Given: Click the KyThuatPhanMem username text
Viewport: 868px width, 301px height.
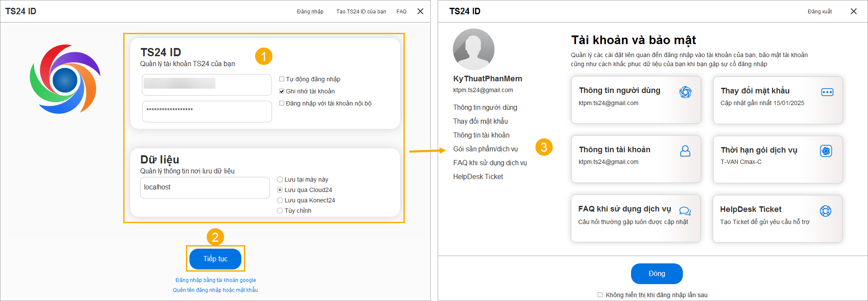Looking at the screenshot, I should coord(487,79).
